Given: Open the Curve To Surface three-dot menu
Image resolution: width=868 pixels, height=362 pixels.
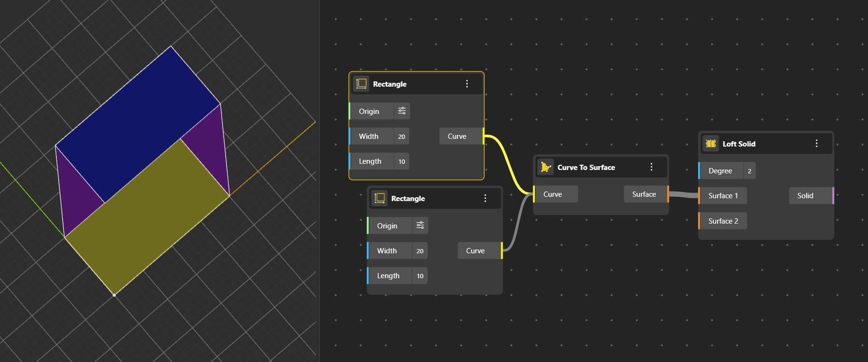Looking at the screenshot, I should (651, 167).
